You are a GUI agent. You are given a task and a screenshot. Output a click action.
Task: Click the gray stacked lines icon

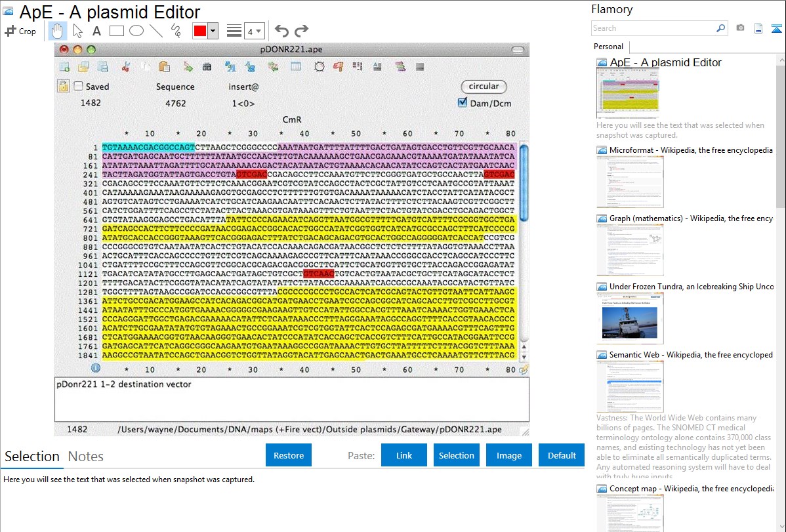coord(420,67)
